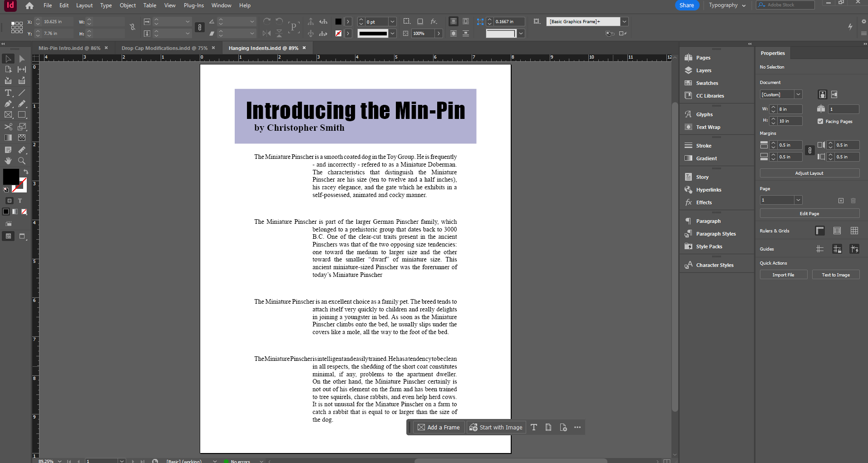Switch to the Drop Cap Modifications.indd tab

pos(164,48)
